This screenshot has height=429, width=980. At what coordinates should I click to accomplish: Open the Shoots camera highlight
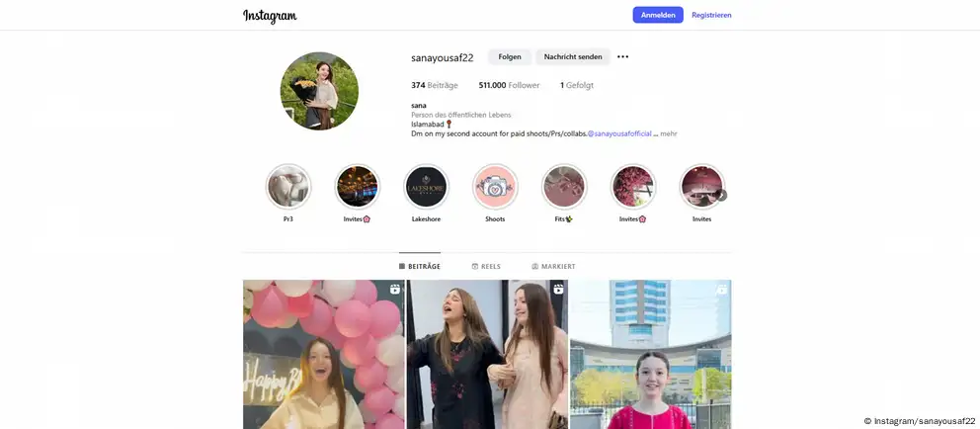click(495, 187)
